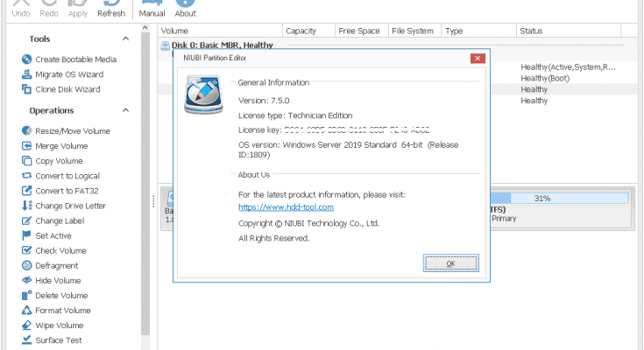Click the Defragment icon

click(26, 265)
